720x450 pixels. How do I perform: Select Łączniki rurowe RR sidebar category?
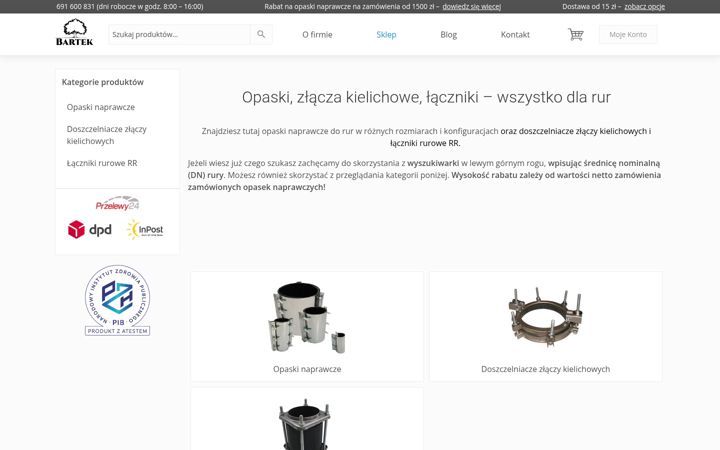pyautogui.click(x=102, y=163)
